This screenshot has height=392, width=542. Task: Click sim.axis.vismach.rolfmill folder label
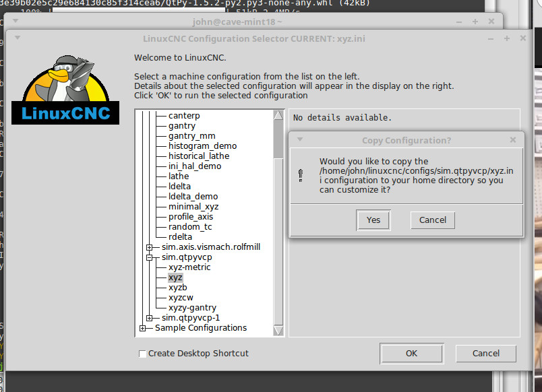[x=211, y=247]
